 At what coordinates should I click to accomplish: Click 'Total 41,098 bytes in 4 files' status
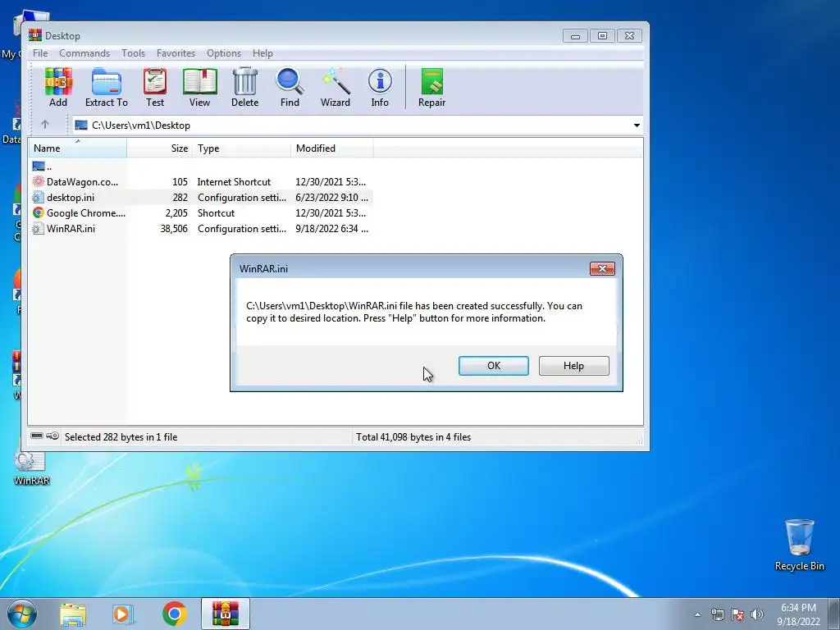point(413,436)
